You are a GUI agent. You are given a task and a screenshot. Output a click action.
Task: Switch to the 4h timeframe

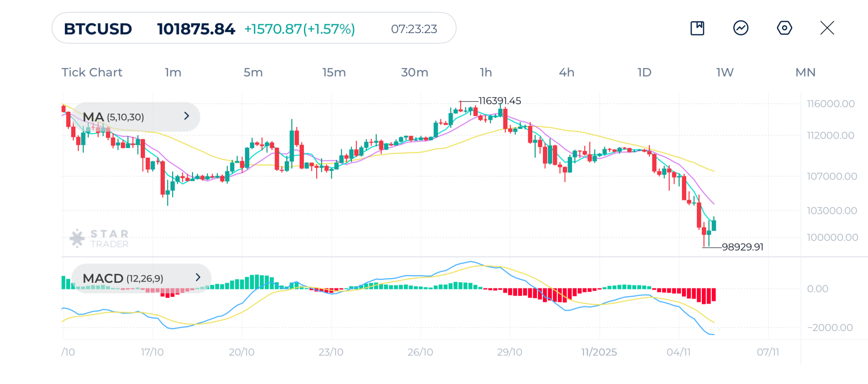pos(566,72)
